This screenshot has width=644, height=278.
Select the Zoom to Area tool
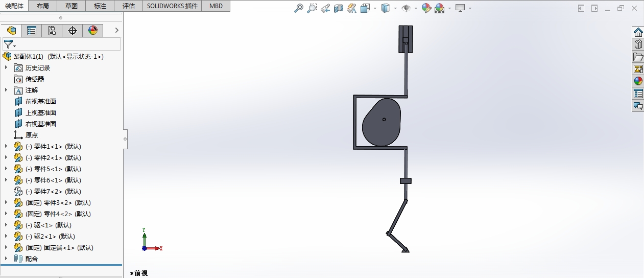click(312, 8)
